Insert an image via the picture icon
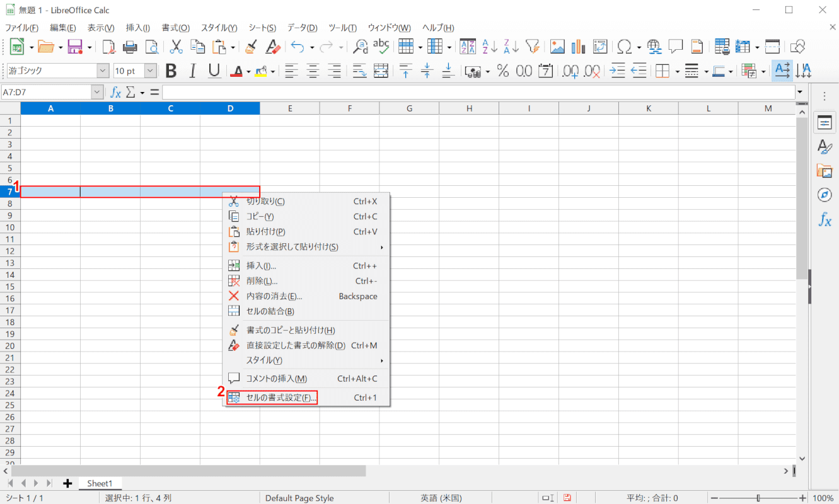The width and height of the screenshot is (839, 504). click(557, 46)
